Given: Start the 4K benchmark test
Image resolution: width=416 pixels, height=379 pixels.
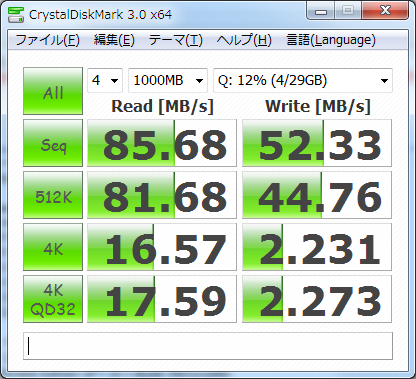Looking at the screenshot, I should [x=53, y=247].
